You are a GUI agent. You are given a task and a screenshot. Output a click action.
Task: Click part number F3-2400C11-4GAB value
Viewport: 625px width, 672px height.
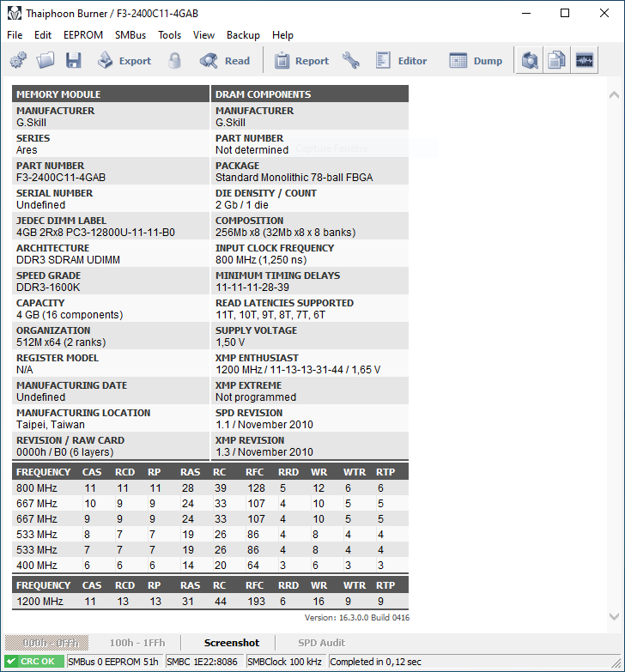tap(61, 178)
